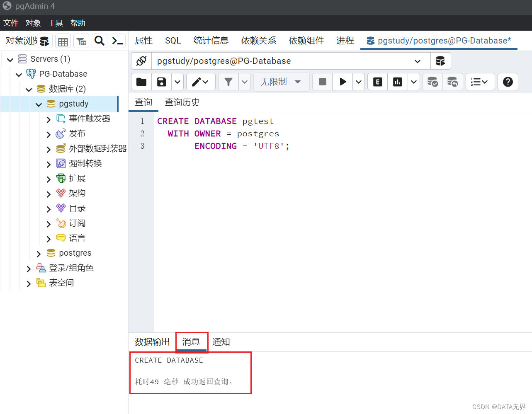The height and width of the screenshot is (414, 532).
Task: Stop the running query with the square icon
Action: (x=323, y=82)
